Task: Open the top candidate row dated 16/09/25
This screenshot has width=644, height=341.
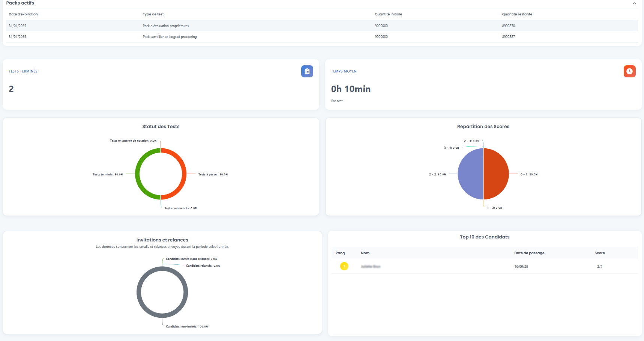Action: click(x=485, y=266)
